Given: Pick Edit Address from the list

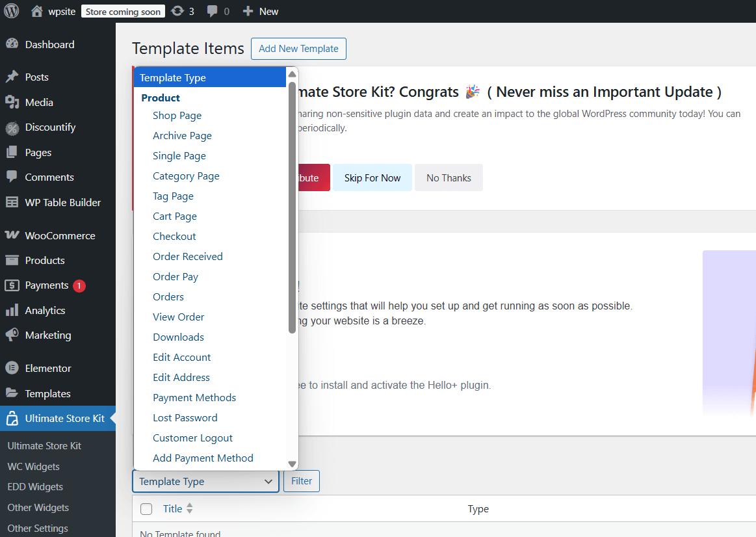Looking at the screenshot, I should 181,378.
